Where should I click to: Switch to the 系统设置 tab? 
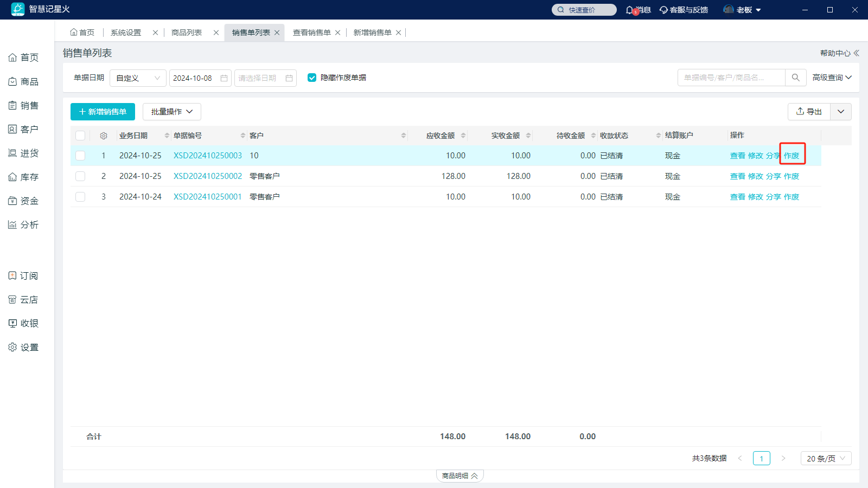pos(126,33)
